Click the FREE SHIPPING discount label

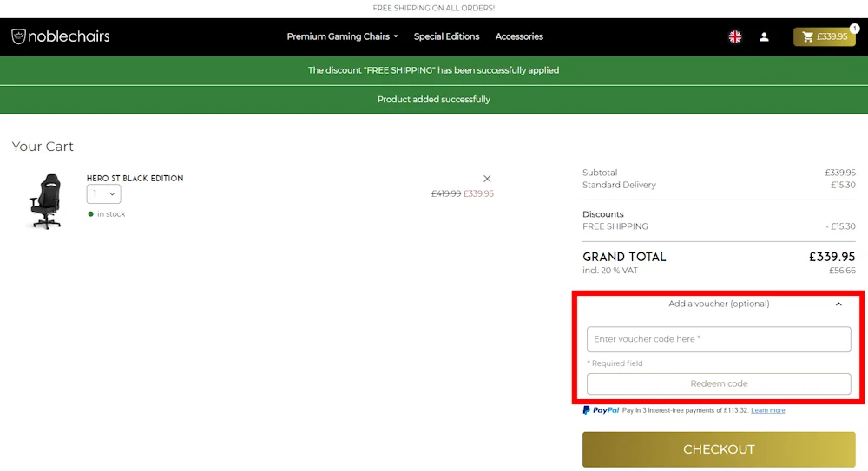(615, 226)
